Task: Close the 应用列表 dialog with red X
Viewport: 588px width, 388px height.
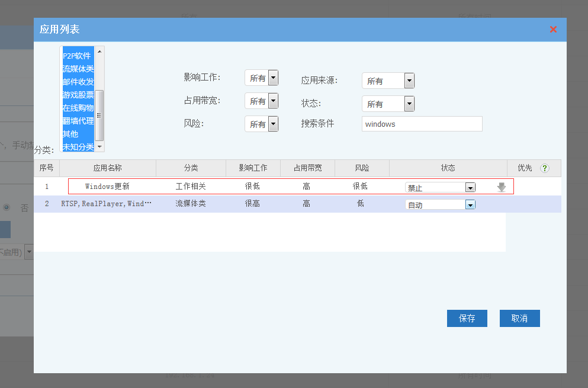Action: 553,30
